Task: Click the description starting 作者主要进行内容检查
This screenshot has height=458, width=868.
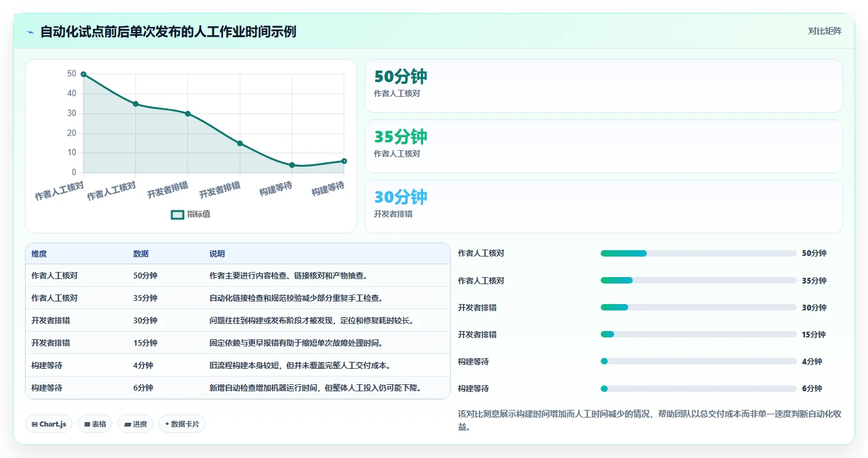Action: tap(288, 276)
